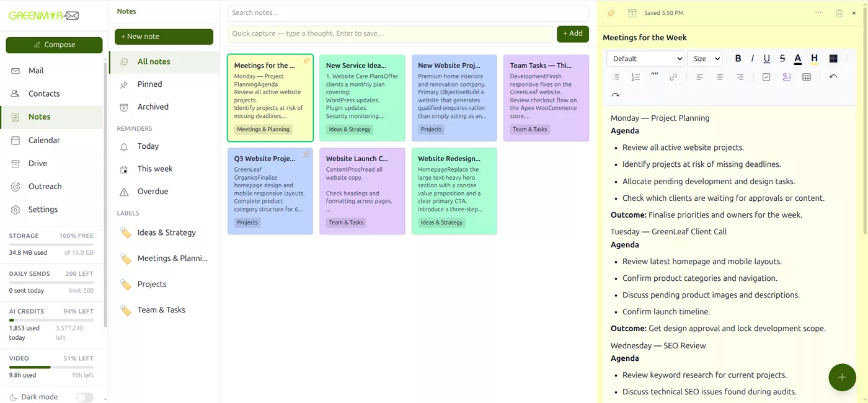Open the 'Team Tasks — Thi...' note card
The width and height of the screenshot is (868, 403).
point(546,98)
